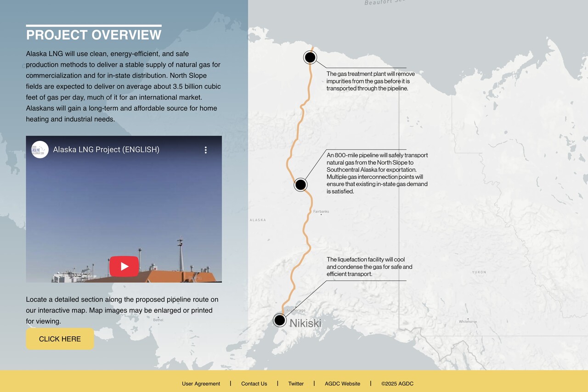This screenshot has width=588, height=392.
Task: Click the channel logo in the video header
Action: tap(40, 150)
